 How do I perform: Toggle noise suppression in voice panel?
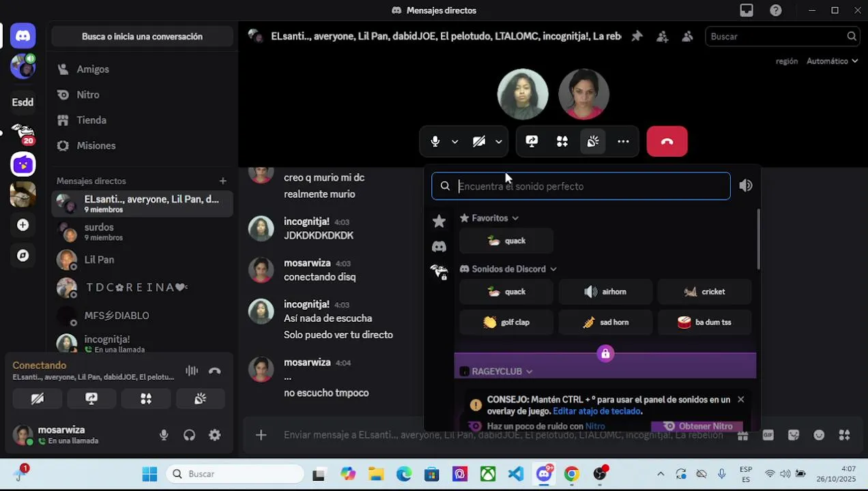[192, 371]
